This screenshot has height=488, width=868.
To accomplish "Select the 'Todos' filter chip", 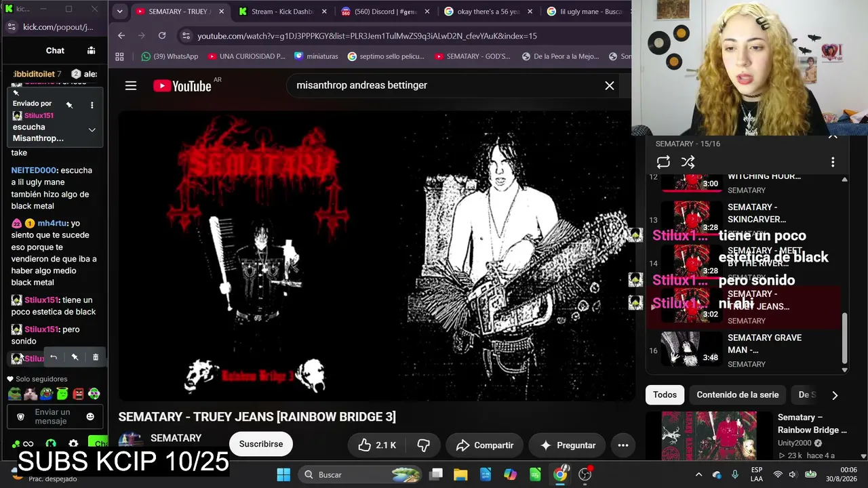I will click(665, 394).
